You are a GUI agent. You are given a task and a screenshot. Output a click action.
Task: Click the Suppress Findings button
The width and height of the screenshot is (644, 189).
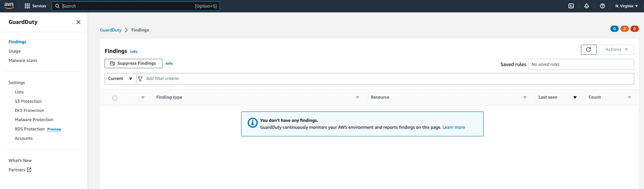(133, 63)
